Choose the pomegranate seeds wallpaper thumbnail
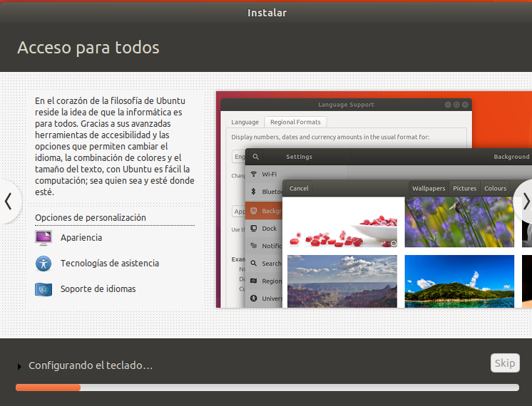Viewport: 532px width, 406px height. [x=342, y=222]
